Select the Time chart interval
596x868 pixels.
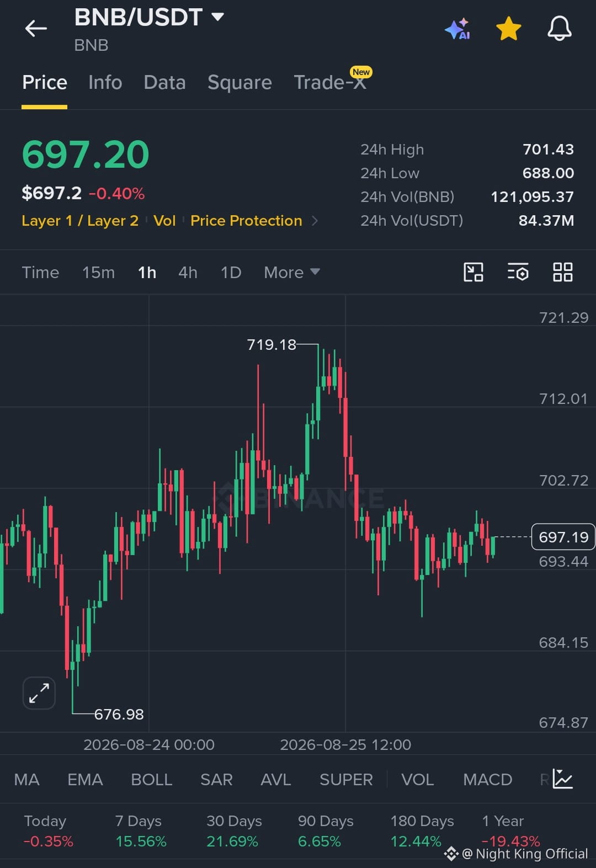40,273
